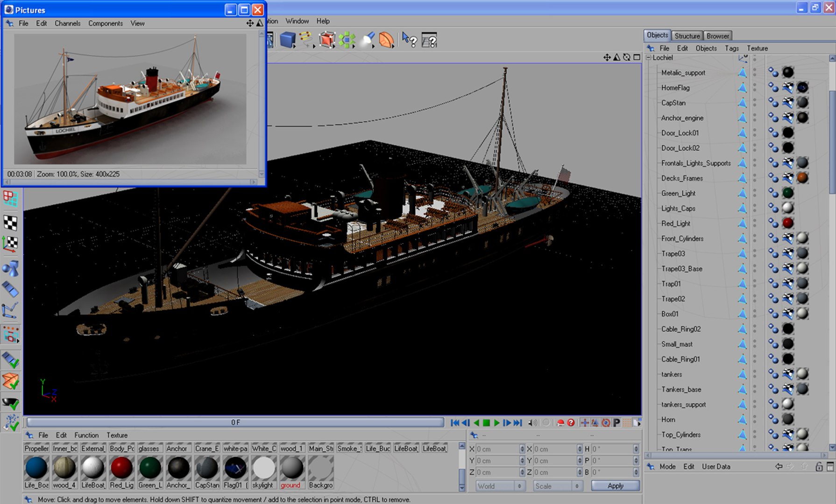Open the Channels menu in Pictures window
The width and height of the screenshot is (836, 504).
click(67, 23)
